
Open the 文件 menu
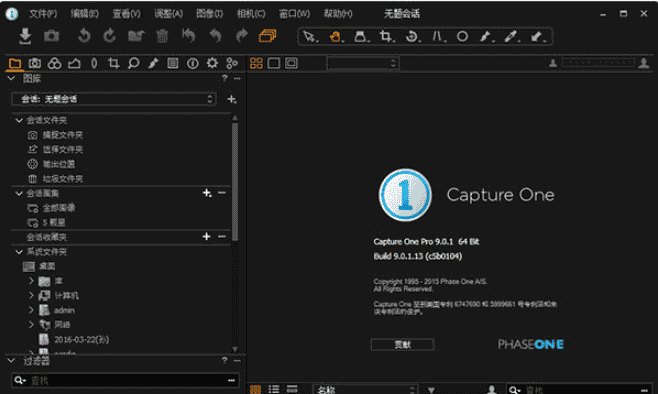point(43,14)
